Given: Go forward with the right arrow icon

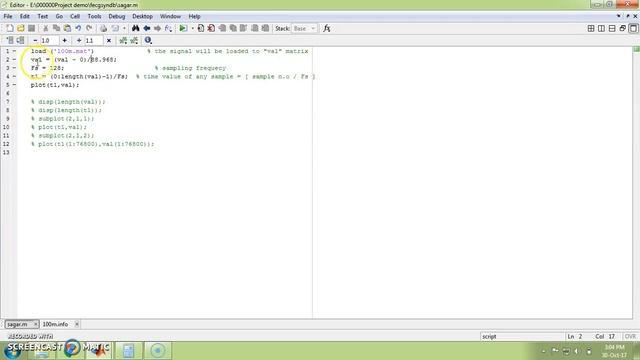Looking at the screenshot, I should (157, 28).
